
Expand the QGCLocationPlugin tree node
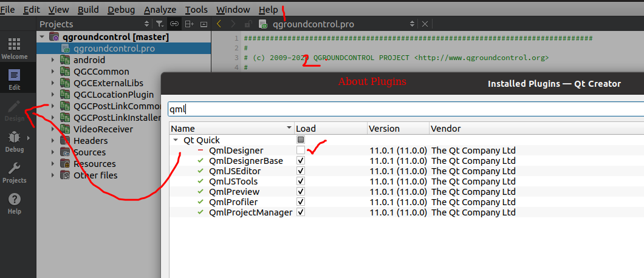53,95
